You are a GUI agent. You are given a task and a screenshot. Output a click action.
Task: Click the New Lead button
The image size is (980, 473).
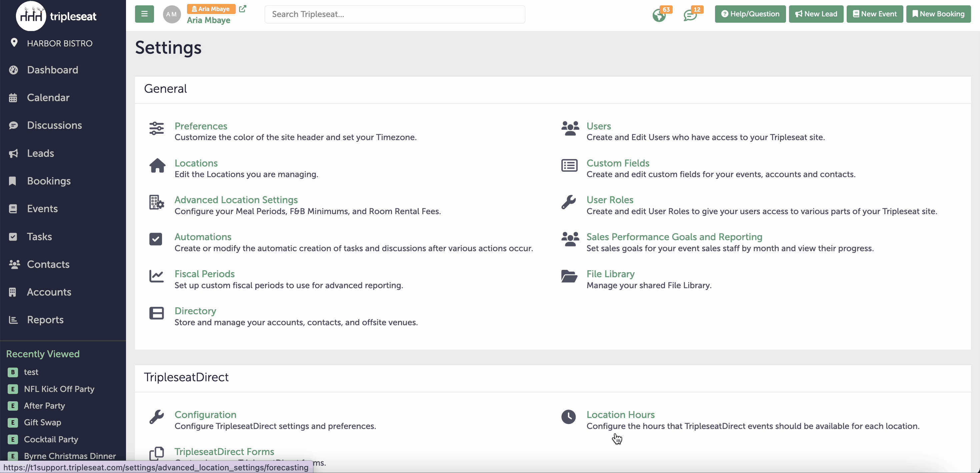816,14
